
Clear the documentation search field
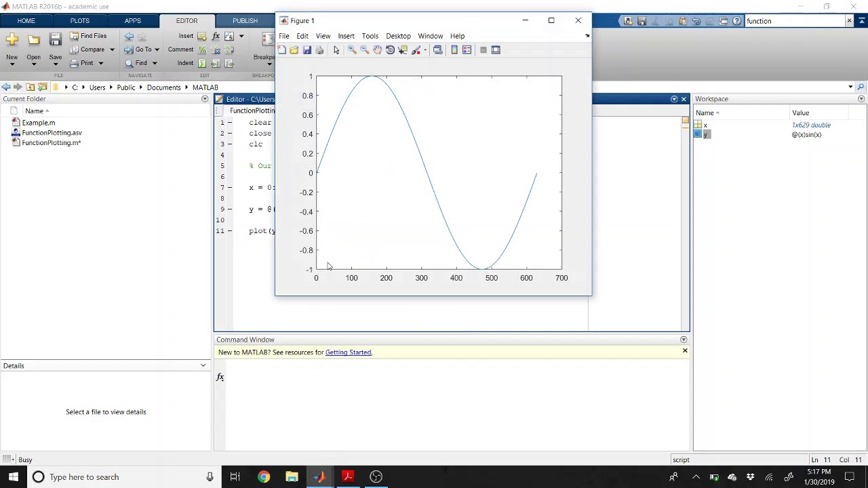(849, 21)
